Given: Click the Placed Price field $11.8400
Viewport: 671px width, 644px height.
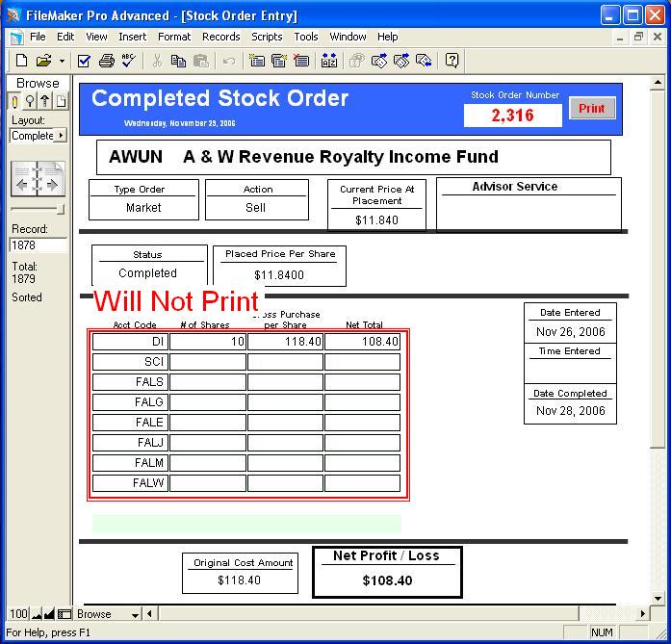Looking at the screenshot, I should 279,274.
